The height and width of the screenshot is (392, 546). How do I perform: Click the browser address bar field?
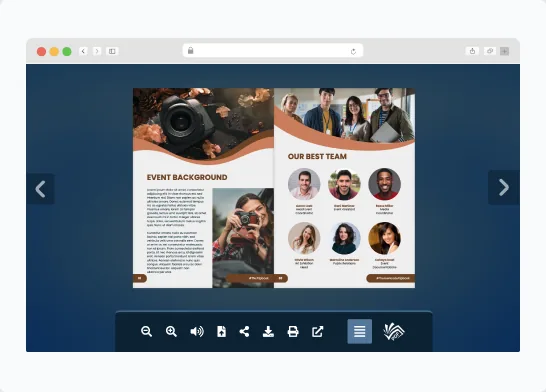tap(273, 51)
